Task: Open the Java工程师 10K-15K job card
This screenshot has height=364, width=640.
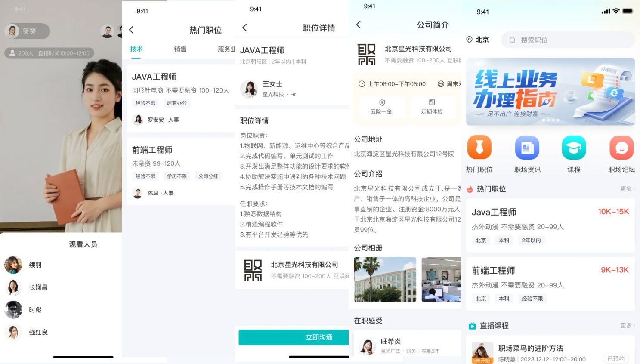Action: [x=550, y=225]
